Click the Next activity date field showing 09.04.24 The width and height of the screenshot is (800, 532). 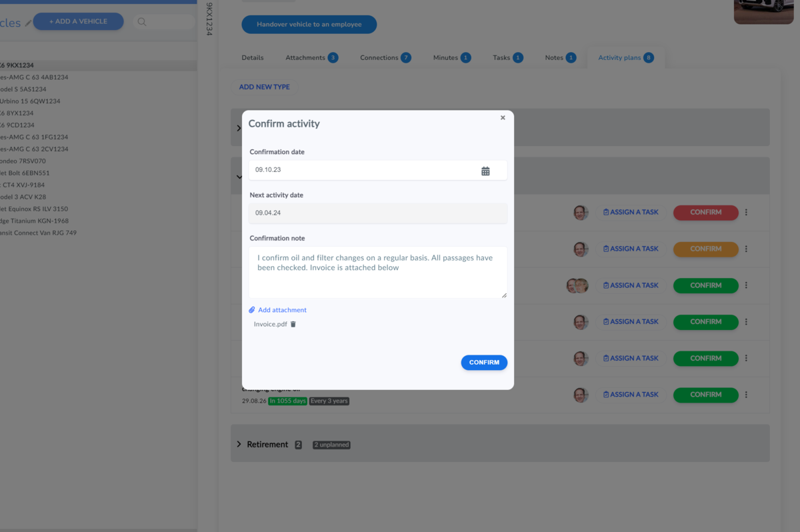click(x=378, y=213)
